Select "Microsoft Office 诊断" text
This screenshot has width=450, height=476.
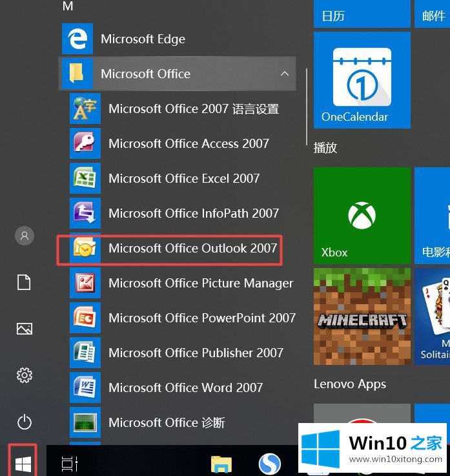pyautogui.click(x=167, y=422)
